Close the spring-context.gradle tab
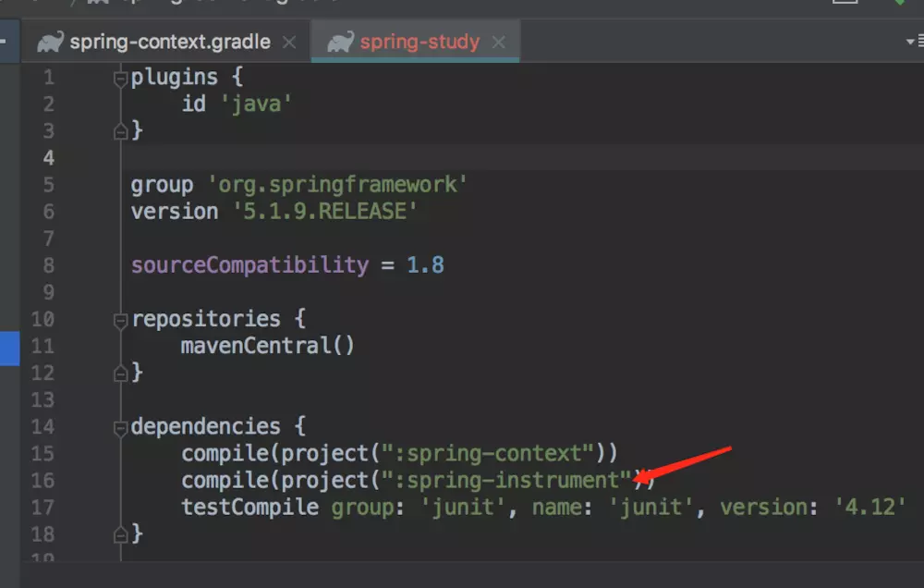 tap(288, 43)
